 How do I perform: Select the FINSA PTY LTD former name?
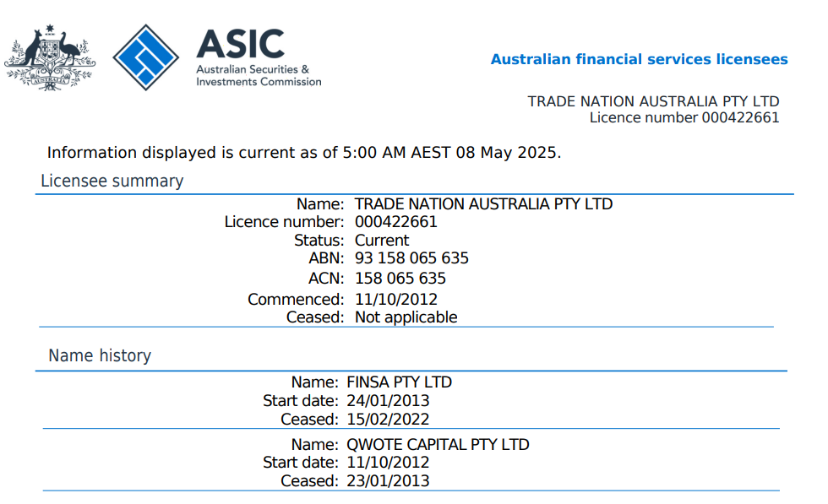point(399,382)
